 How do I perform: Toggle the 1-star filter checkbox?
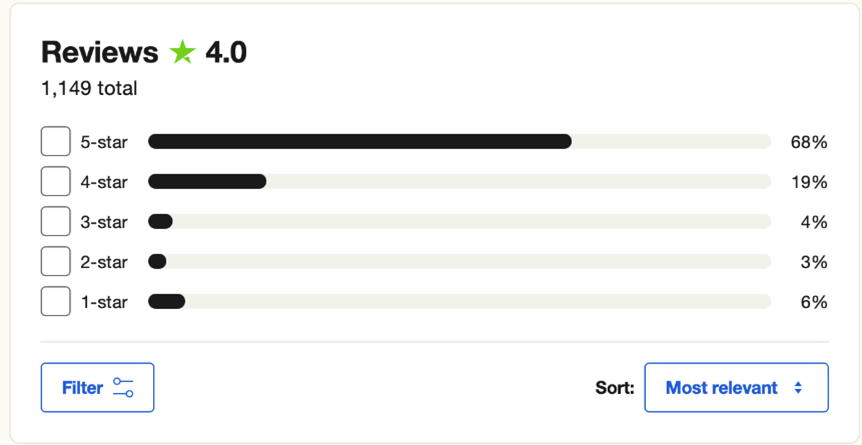(x=56, y=302)
